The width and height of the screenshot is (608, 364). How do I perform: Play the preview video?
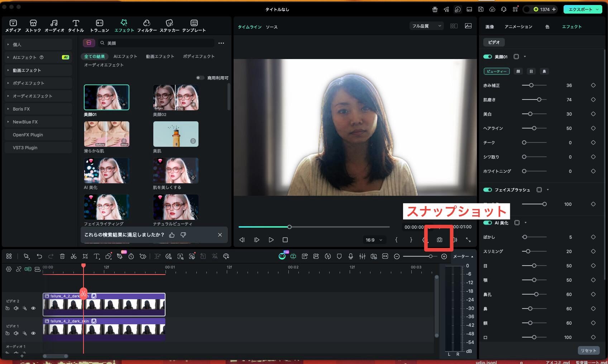coord(271,240)
